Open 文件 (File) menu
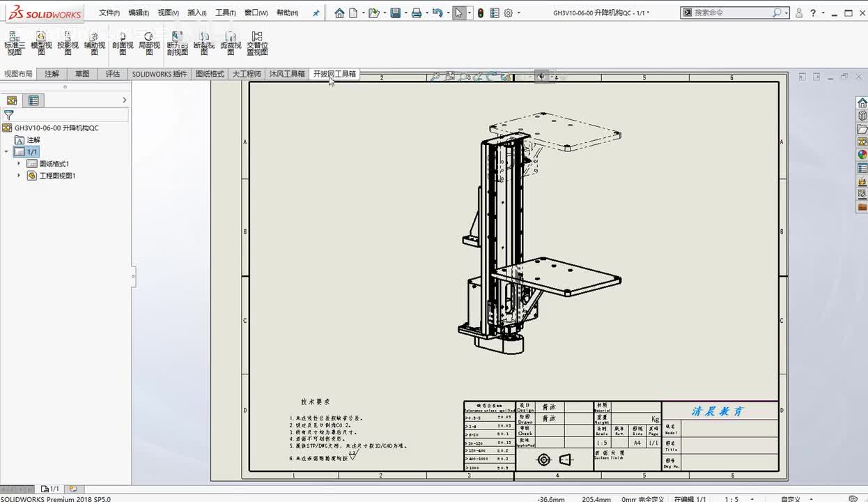The width and height of the screenshot is (868, 502). click(x=109, y=13)
